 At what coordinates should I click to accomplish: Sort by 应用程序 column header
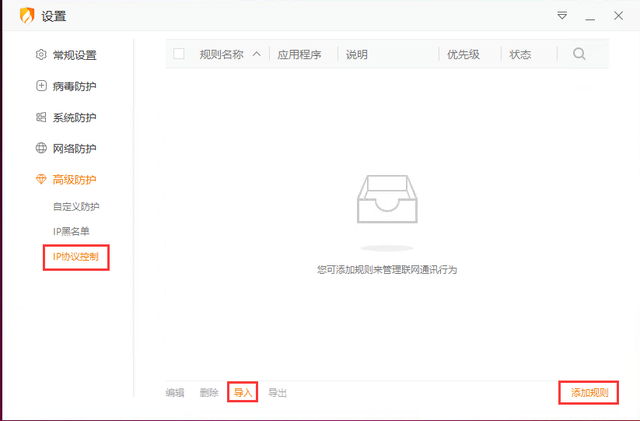pos(299,54)
